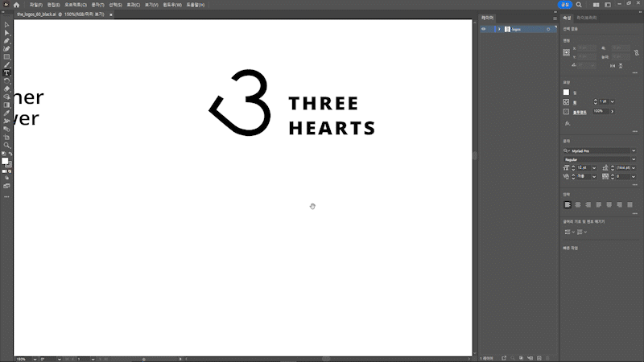The width and height of the screenshot is (644, 362).
Task: Select the Direct Selection tool
Action: click(x=6, y=33)
